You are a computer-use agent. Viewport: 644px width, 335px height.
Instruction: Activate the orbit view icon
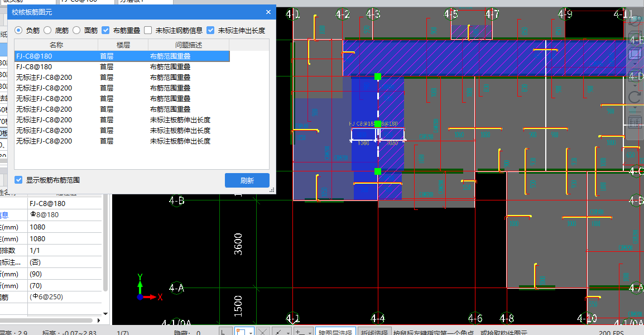[635, 22]
